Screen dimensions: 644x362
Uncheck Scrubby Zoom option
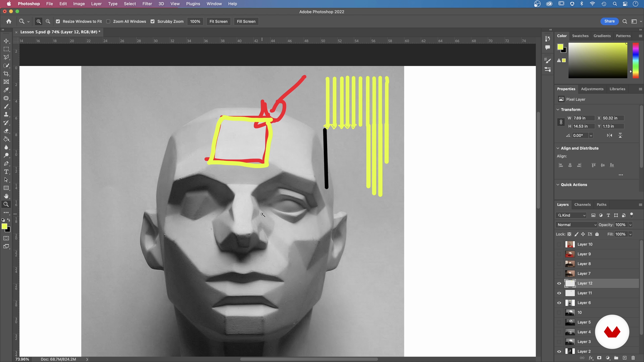[x=152, y=21]
